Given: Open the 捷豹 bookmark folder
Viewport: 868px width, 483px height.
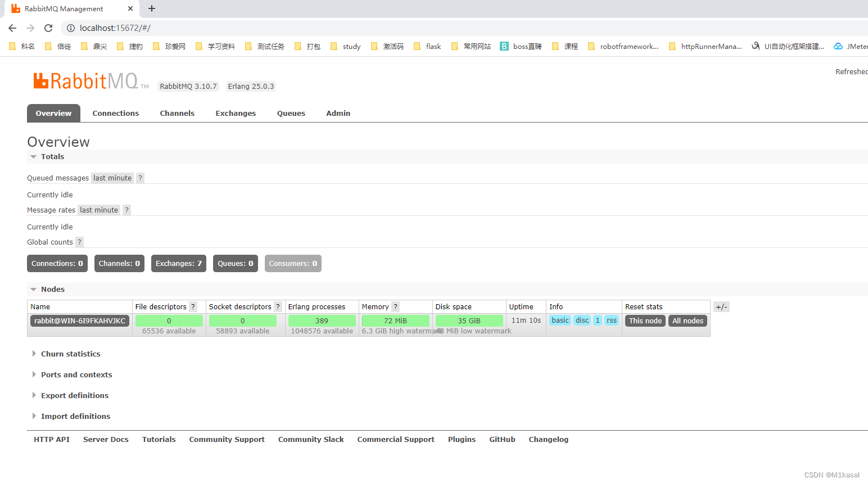Looking at the screenshot, I should [x=130, y=46].
